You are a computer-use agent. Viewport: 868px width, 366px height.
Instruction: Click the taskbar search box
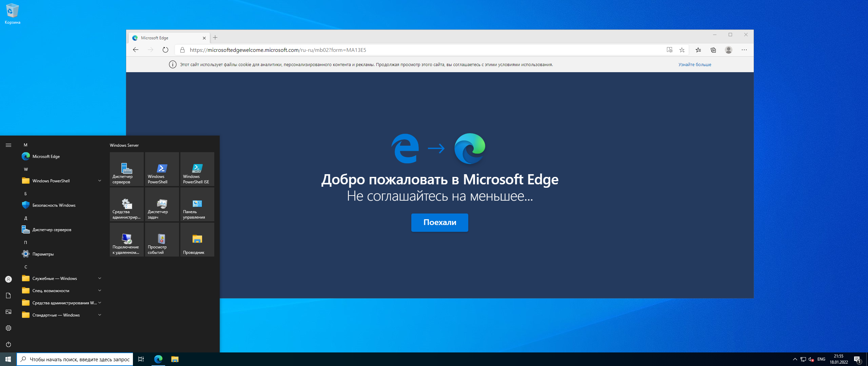(75, 359)
